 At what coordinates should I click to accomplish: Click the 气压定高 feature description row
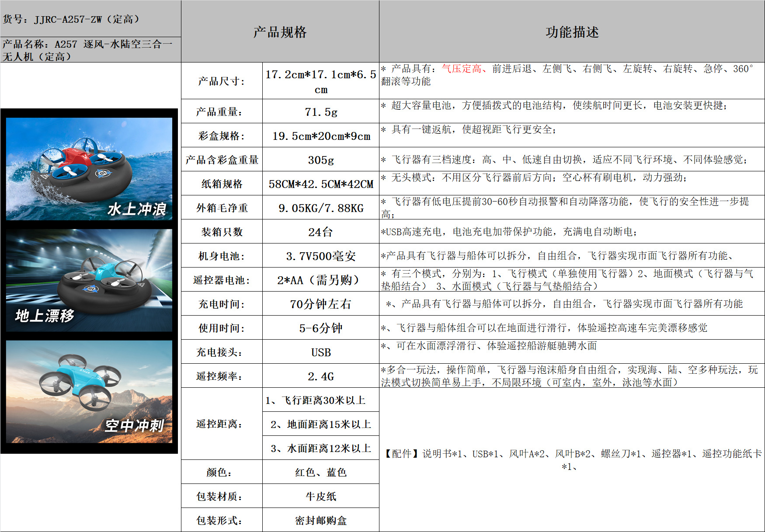[572, 81]
